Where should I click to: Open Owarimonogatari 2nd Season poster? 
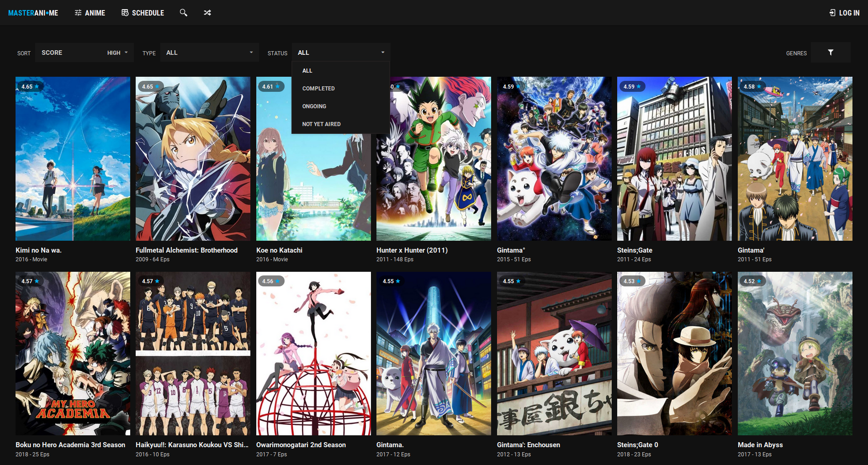point(313,354)
